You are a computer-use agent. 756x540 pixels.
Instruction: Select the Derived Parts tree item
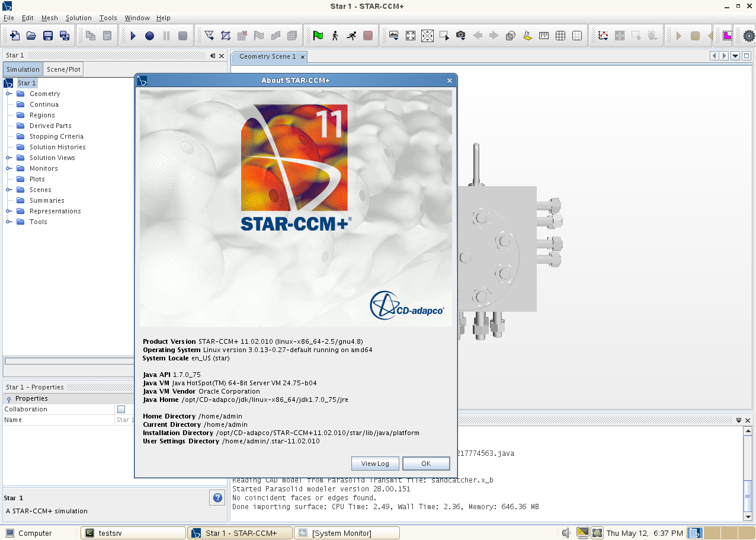(50, 126)
